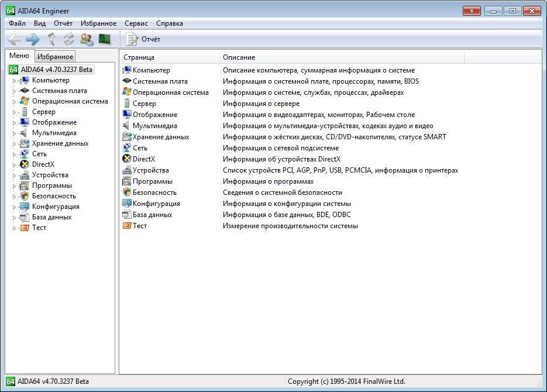This screenshot has width=547, height=392.
Task: Open the system stability monitor toolbar icon
Action: [105, 39]
